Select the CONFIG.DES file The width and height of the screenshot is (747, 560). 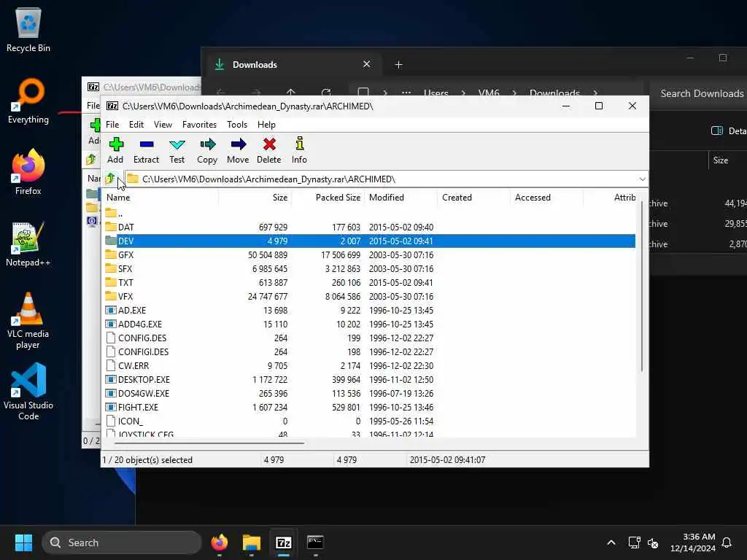pos(369,338)
